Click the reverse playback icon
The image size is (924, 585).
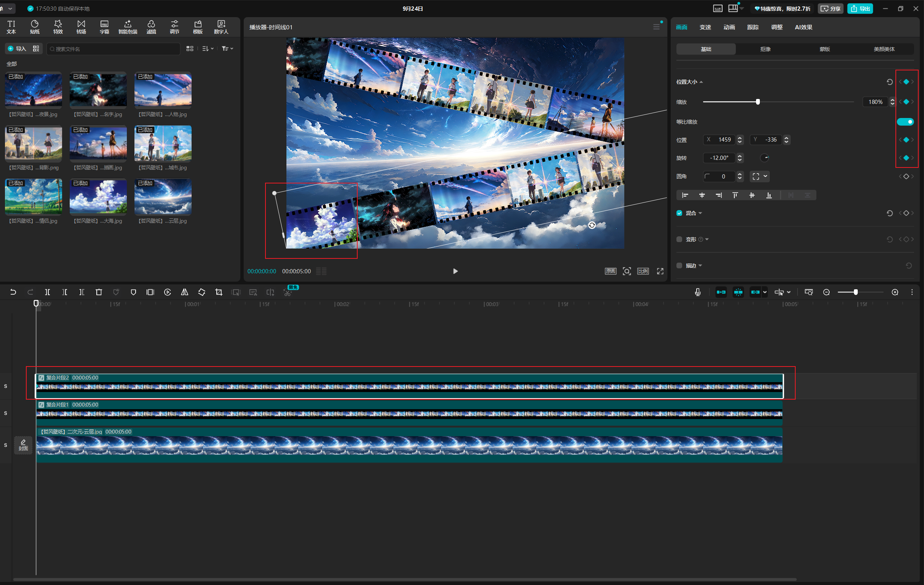pyautogui.click(x=168, y=292)
